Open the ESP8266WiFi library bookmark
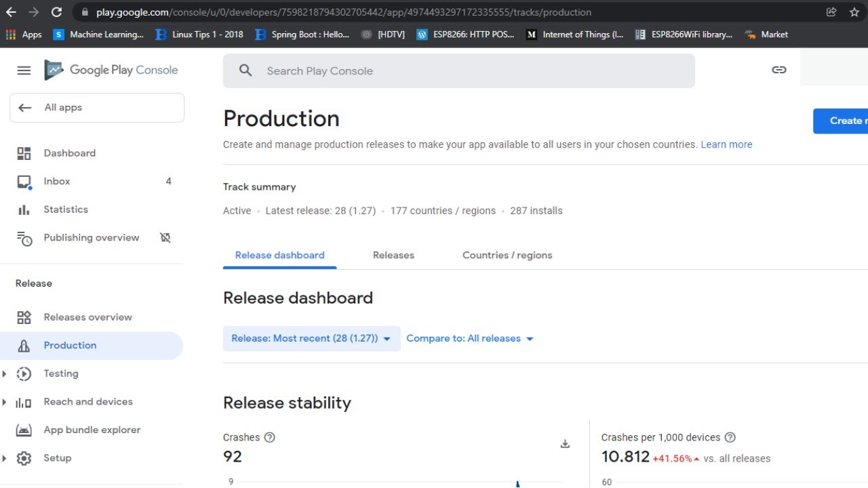 point(684,35)
